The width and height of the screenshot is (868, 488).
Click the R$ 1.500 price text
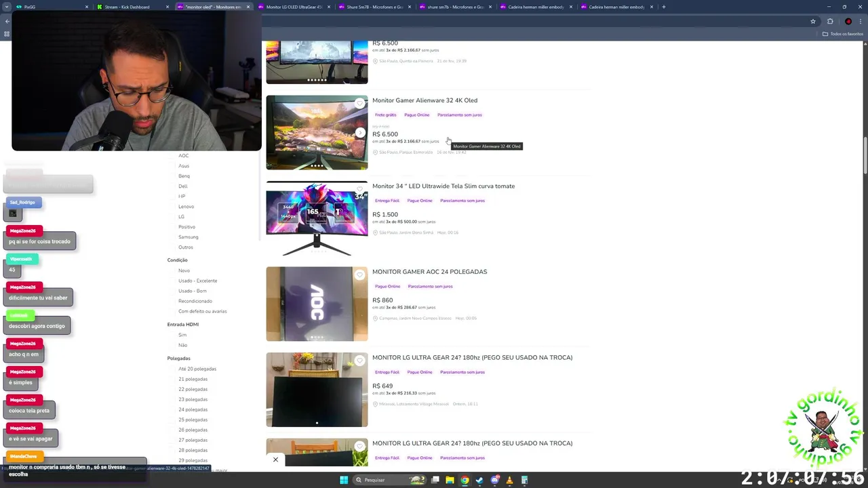385,214
